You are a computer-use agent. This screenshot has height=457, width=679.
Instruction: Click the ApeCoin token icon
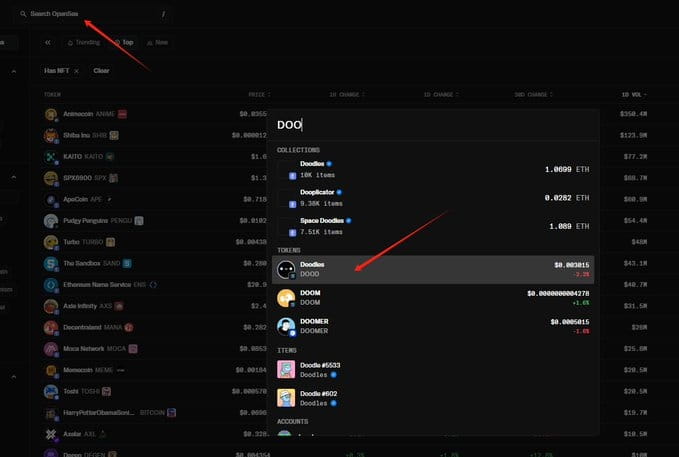pyautogui.click(x=51, y=199)
